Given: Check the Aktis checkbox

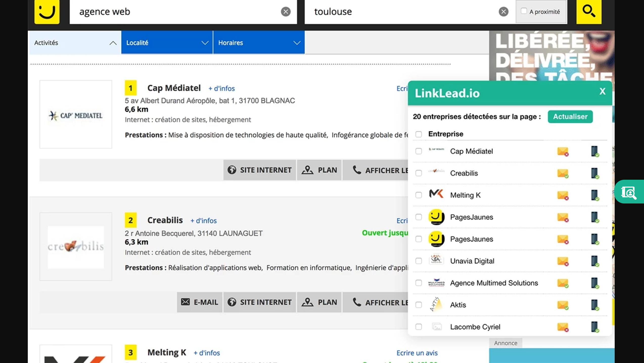Looking at the screenshot, I should click(x=419, y=305).
